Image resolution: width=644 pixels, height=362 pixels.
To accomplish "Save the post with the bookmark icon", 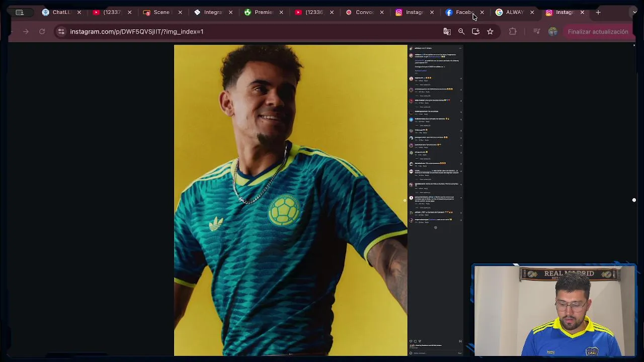I will (460, 341).
